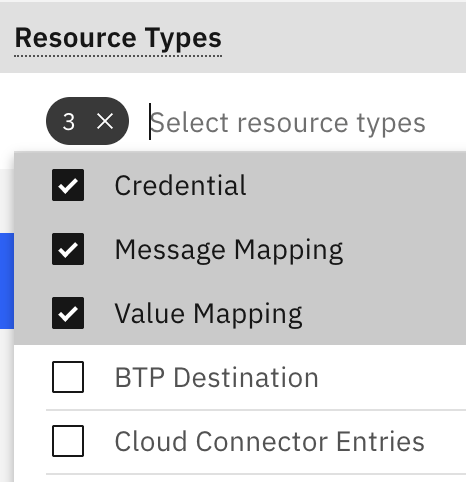Choose BTP Destination from the list
The image size is (466, 482).
click(240, 377)
